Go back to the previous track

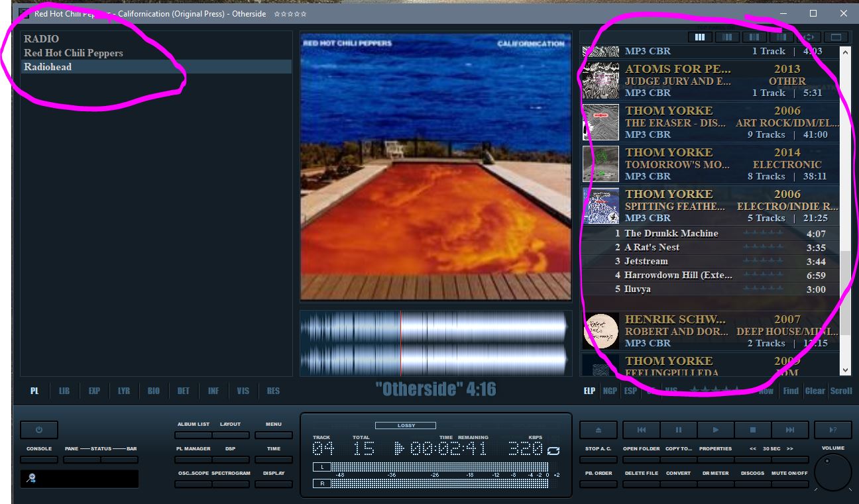click(x=641, y=430)
